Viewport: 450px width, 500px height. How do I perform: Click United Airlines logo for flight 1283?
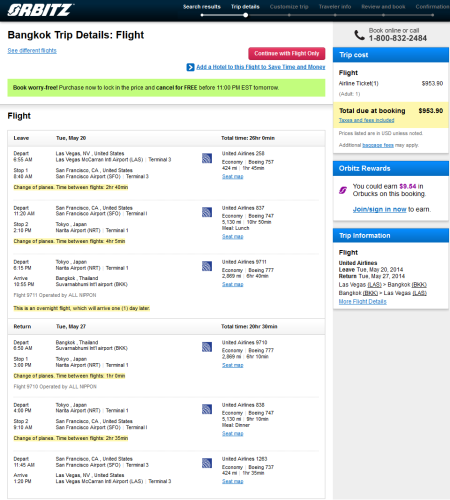coord(207,463)
